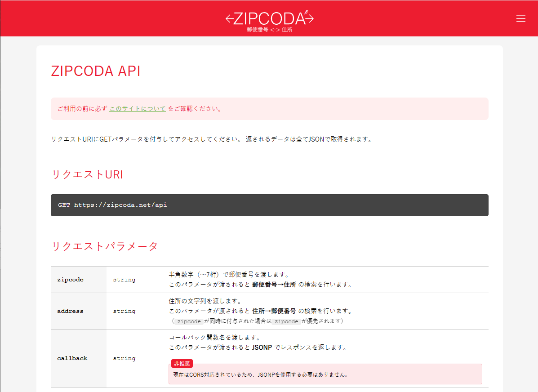The image size is (538, 392).
Task: Click the ZIPCODA API page heading
Action: pyautogui.click(x=96, y=71)
